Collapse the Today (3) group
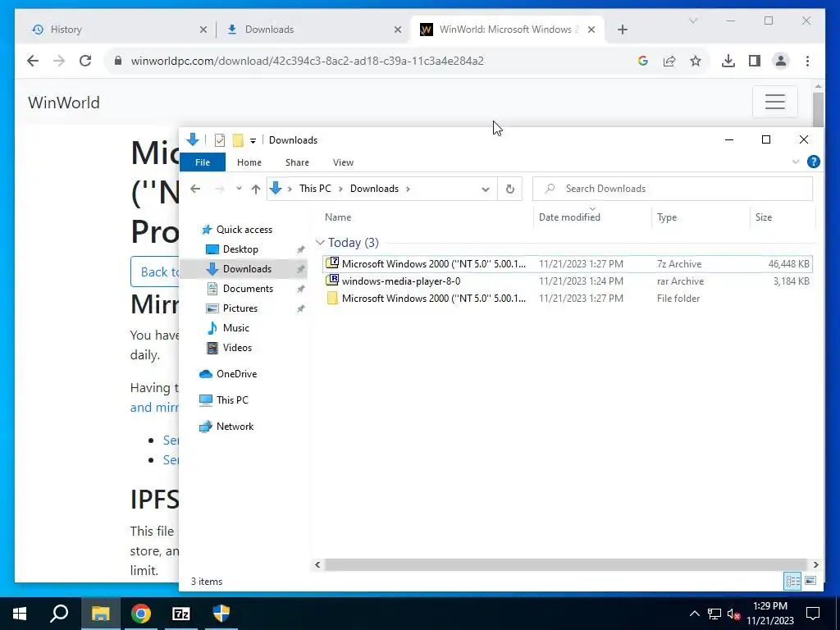Viewport: 840px width, 630px height. pos(321,243)
